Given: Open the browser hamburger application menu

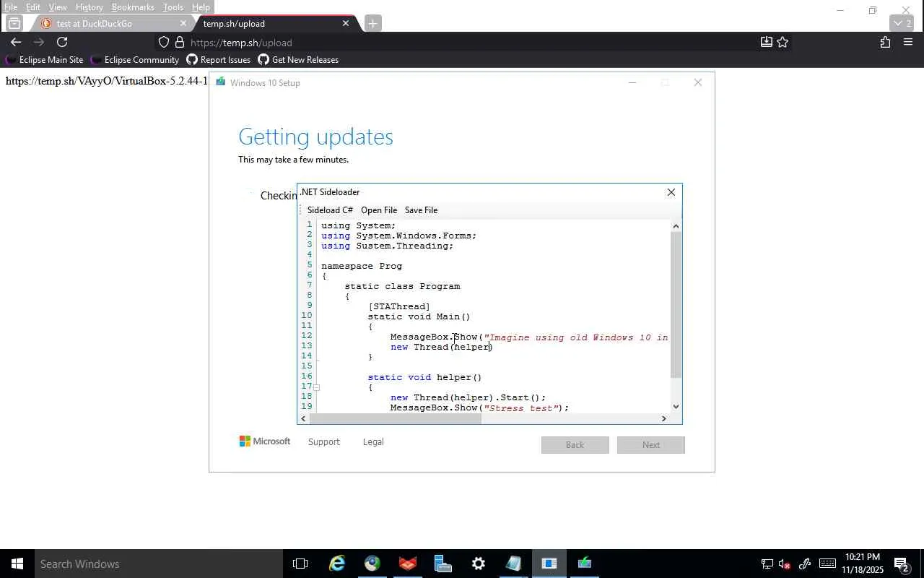Looking at the screenshot, I should 908,42.
